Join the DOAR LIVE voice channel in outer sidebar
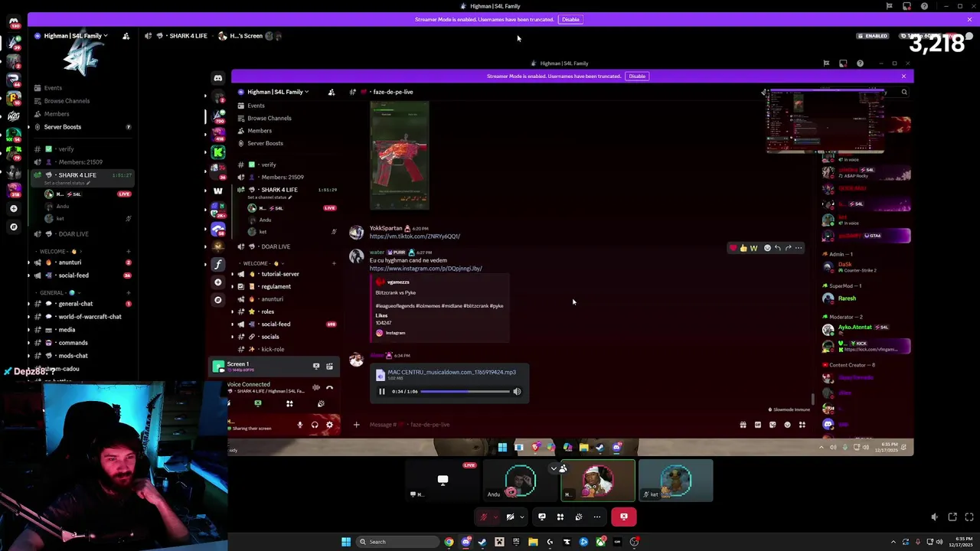The height and width of the screenshot is (551, 980). [73, 234]
